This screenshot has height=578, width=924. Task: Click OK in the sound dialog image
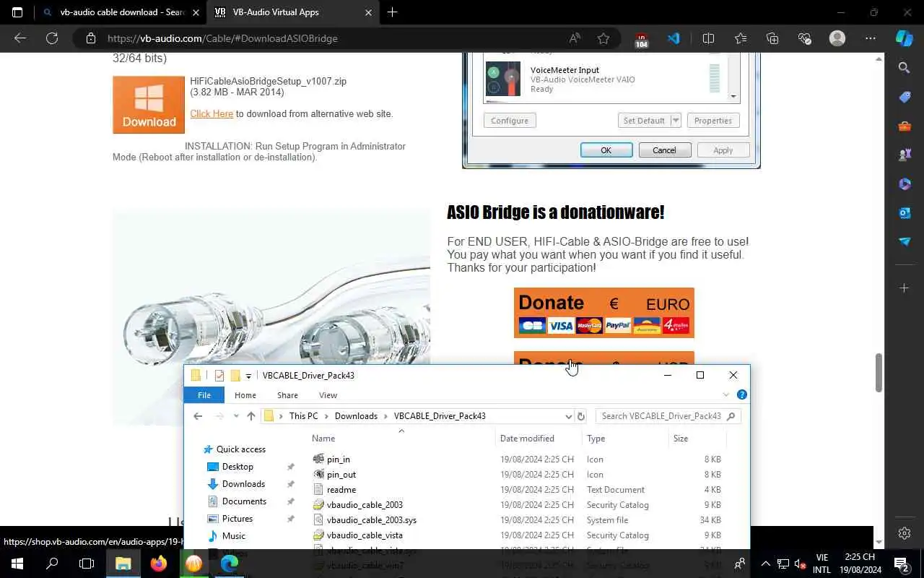pyautogui.click(x=606, y=150)
